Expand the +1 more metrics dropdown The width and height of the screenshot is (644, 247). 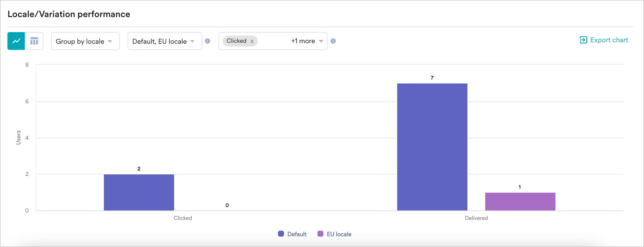[307, 41]
